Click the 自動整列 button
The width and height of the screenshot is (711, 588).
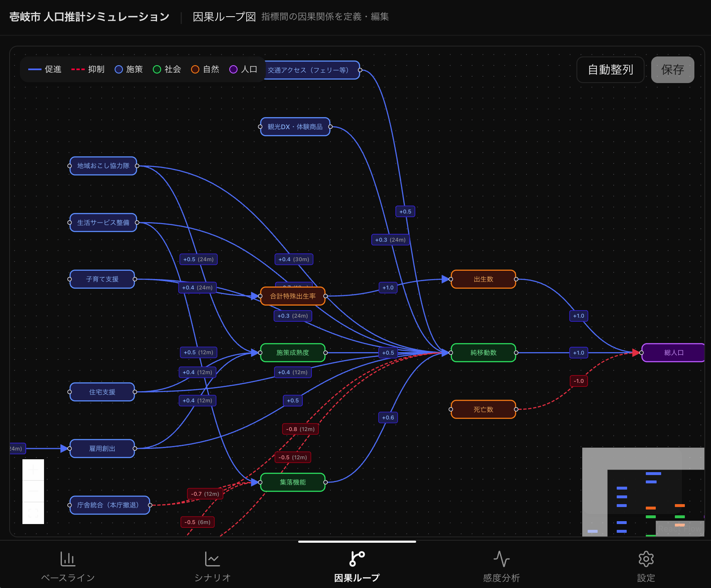coord(610,70)
